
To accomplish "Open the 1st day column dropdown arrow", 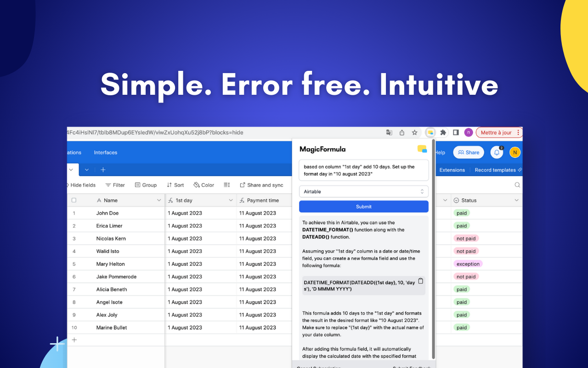I will (231, 201).
